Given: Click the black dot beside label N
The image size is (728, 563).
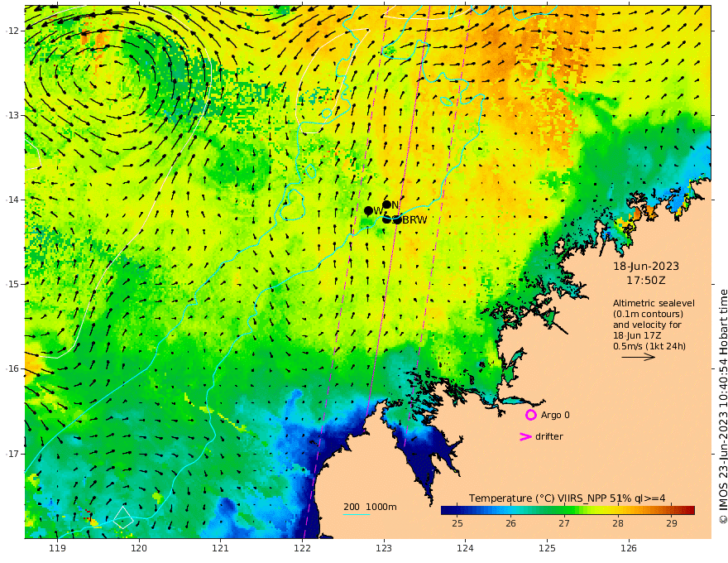Looking at the screenshot, I should coord(387,205).
